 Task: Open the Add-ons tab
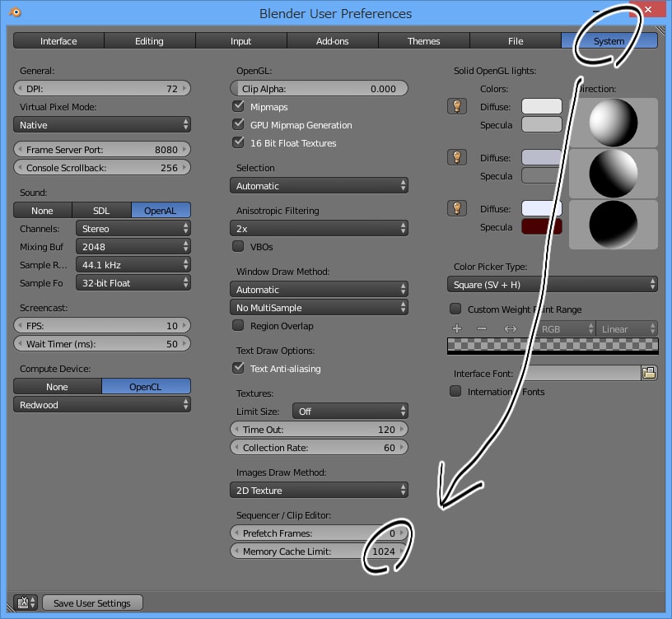(x=333, y=40)
